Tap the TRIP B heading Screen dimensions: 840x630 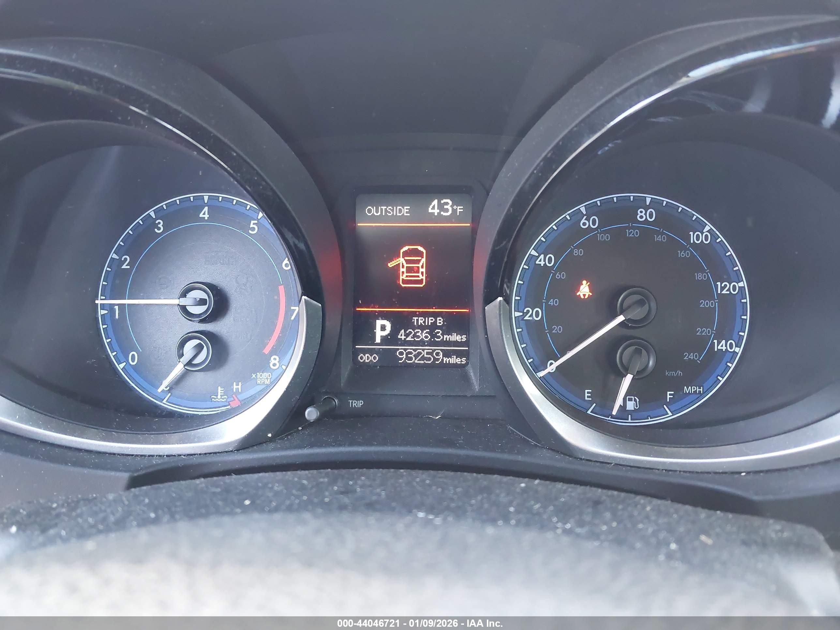coord(427,321)
